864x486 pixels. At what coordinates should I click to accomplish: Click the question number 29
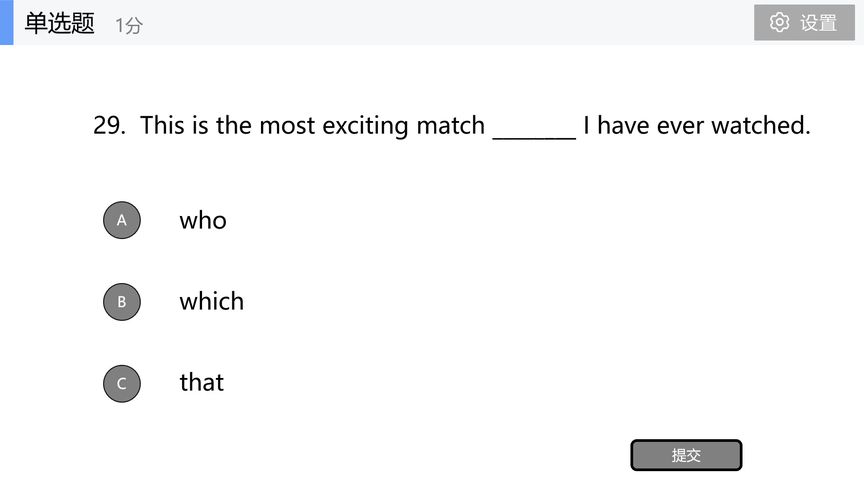[108, 126]
